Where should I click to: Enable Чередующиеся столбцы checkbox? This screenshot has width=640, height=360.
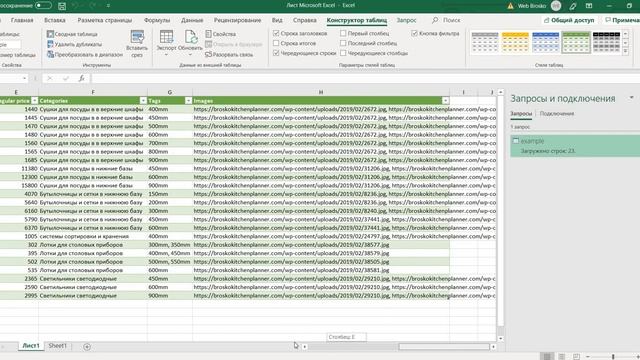point(343,53)
